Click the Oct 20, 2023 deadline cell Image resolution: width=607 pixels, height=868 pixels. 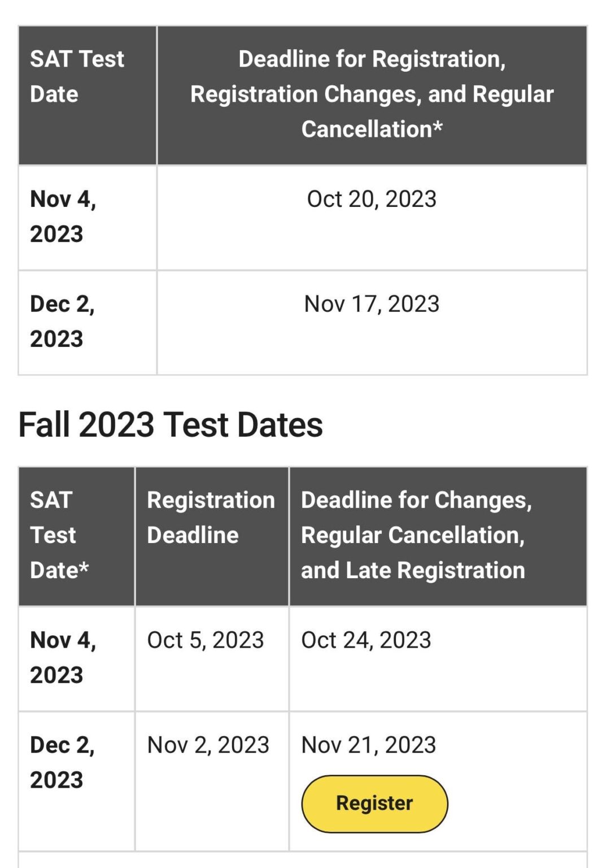tap(372, 199)
